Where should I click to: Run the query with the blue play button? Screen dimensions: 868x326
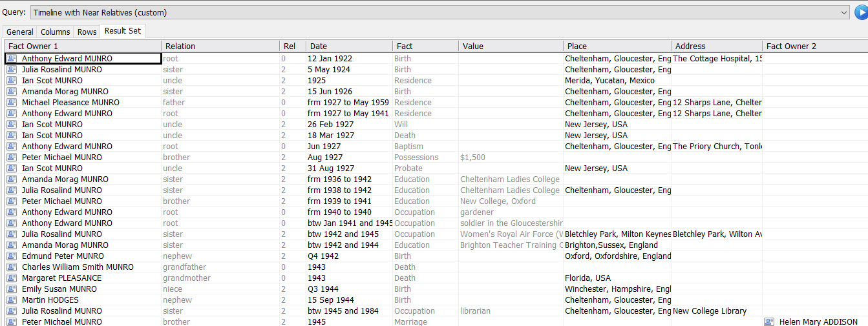860,12
